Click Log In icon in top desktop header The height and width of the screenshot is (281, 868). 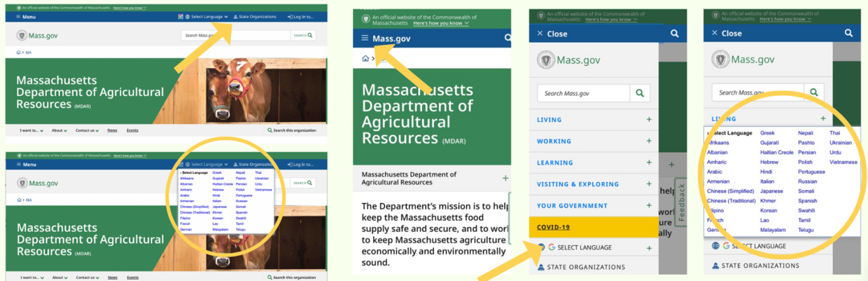coord(288,16)
